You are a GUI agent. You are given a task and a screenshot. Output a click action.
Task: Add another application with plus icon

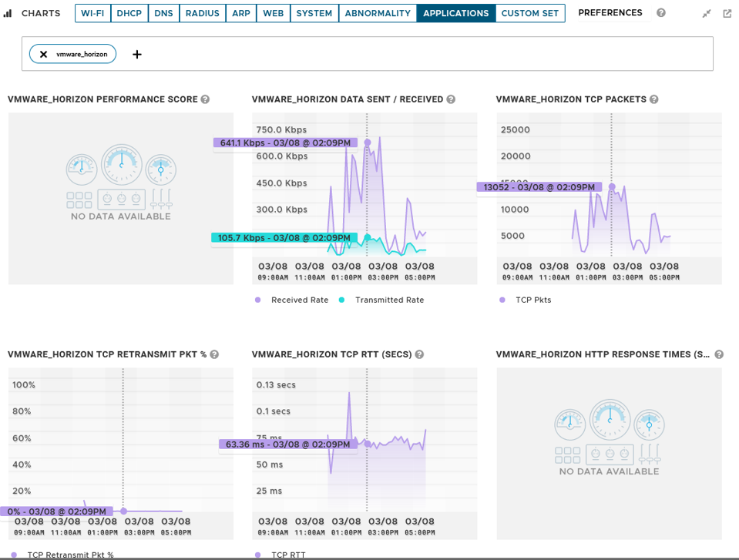(x=136, y=54)
